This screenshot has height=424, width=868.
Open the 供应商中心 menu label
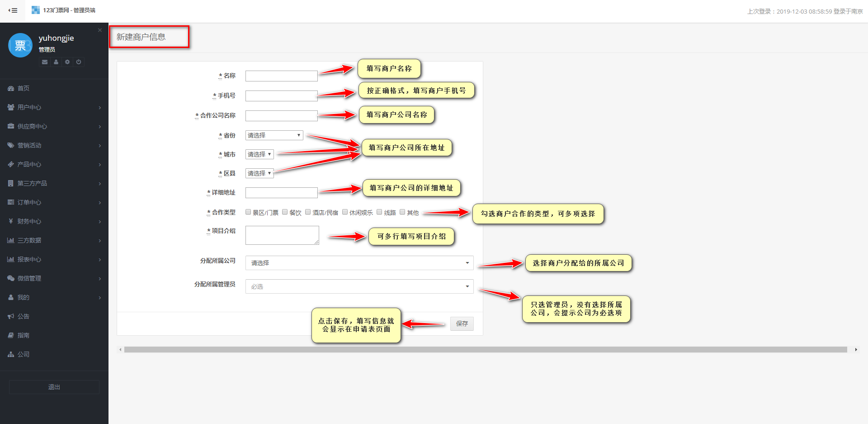click(x=32, y=126)
